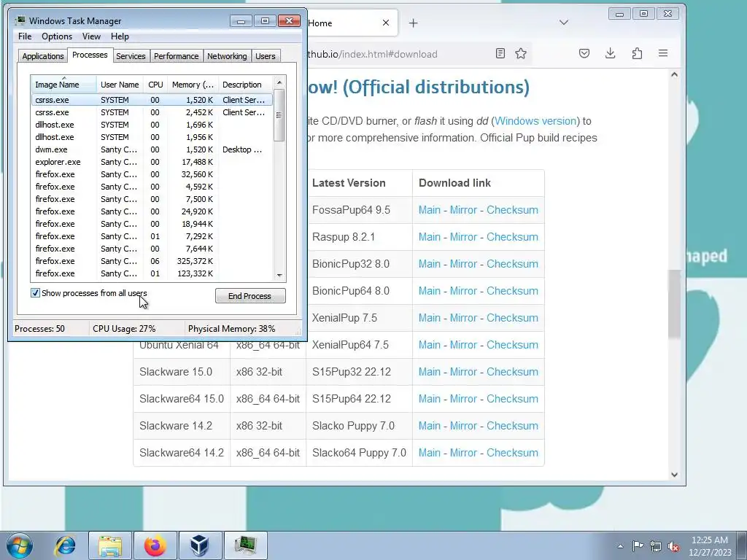Viewport: 747px width, 560px height.
Task: Click Firefox page scrollbar down arrow
Action: coord(674,474)
